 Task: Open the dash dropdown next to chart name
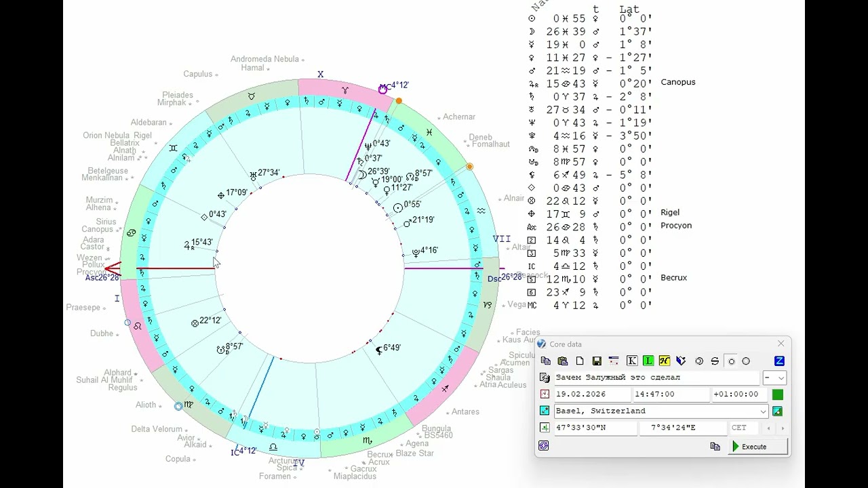774,378
